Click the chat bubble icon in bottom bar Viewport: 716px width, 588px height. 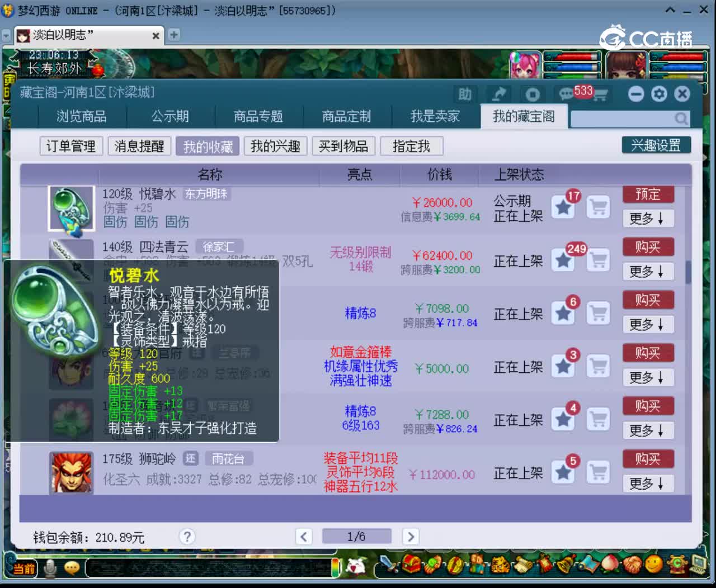pyautogui.click(x=72, y=568)
